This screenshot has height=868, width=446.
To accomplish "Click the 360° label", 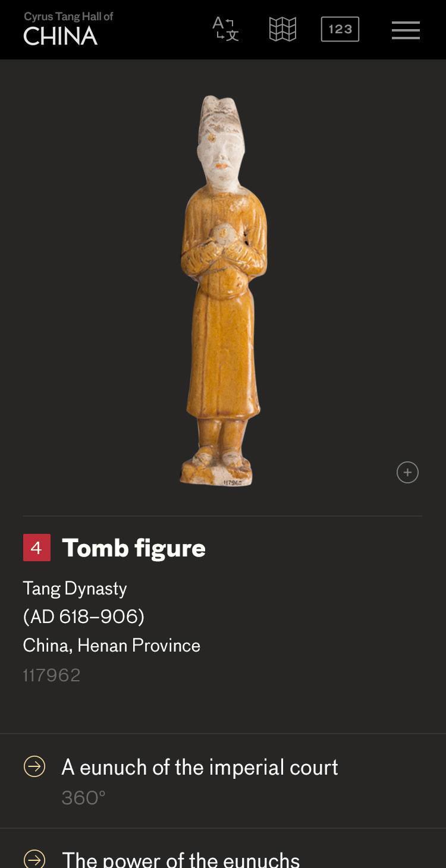I will coord(83,798).
